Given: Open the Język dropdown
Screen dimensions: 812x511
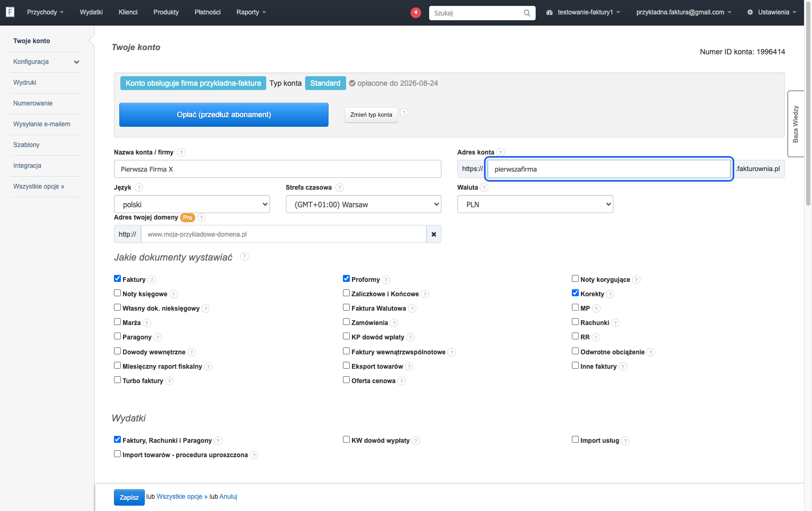Looking at the screenshot, I should 192,204.
